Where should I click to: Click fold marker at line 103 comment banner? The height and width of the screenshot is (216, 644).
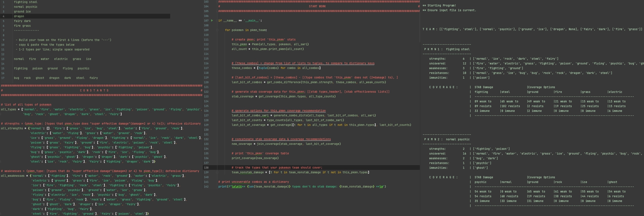tap(217, 2)
